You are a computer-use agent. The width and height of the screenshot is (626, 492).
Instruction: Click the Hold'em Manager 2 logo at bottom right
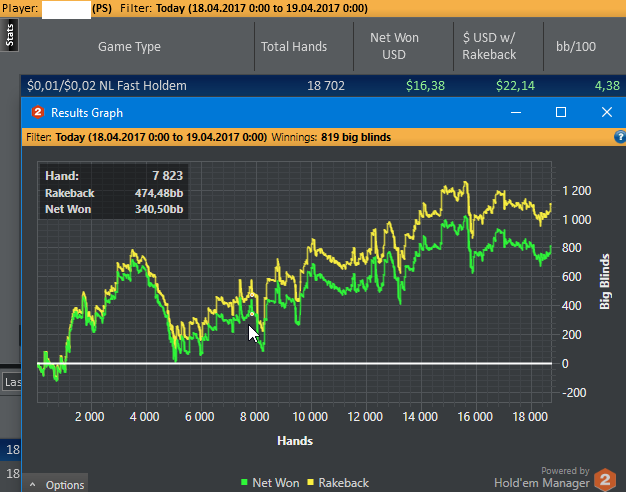tap(604, 480)
